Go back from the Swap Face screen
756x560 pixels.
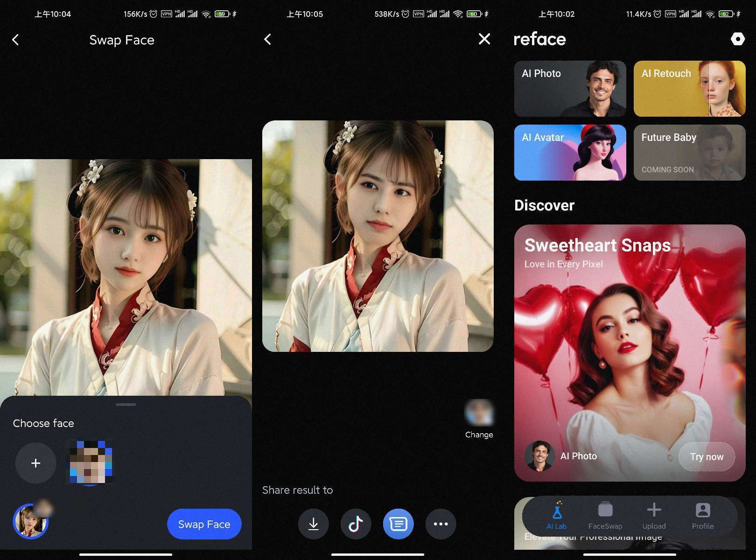coord(15,40)
